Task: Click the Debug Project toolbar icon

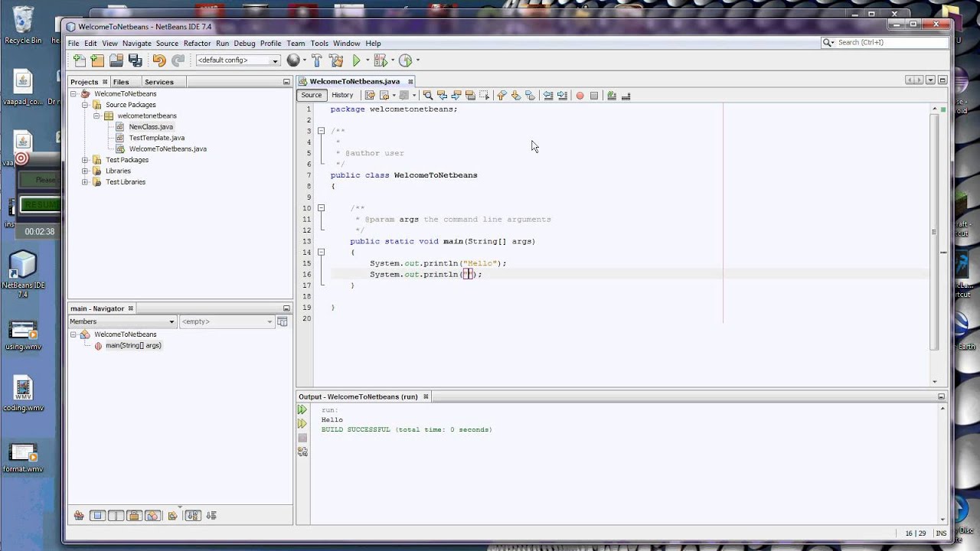Action: pyautogui.click(x=381, y=60)
